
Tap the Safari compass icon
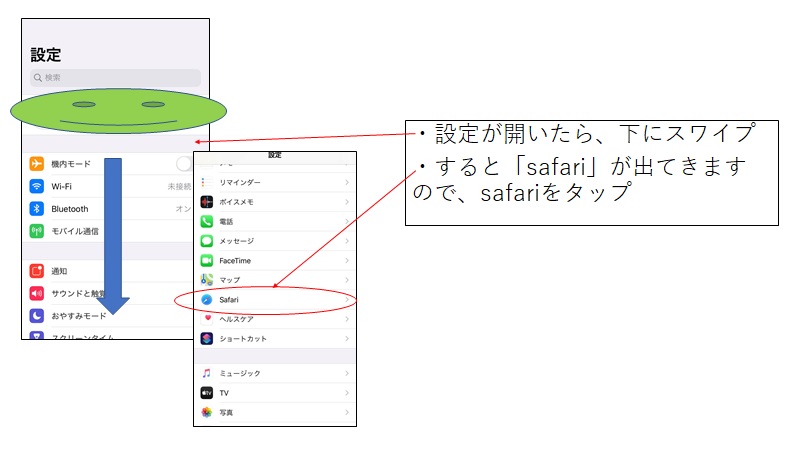207,300
